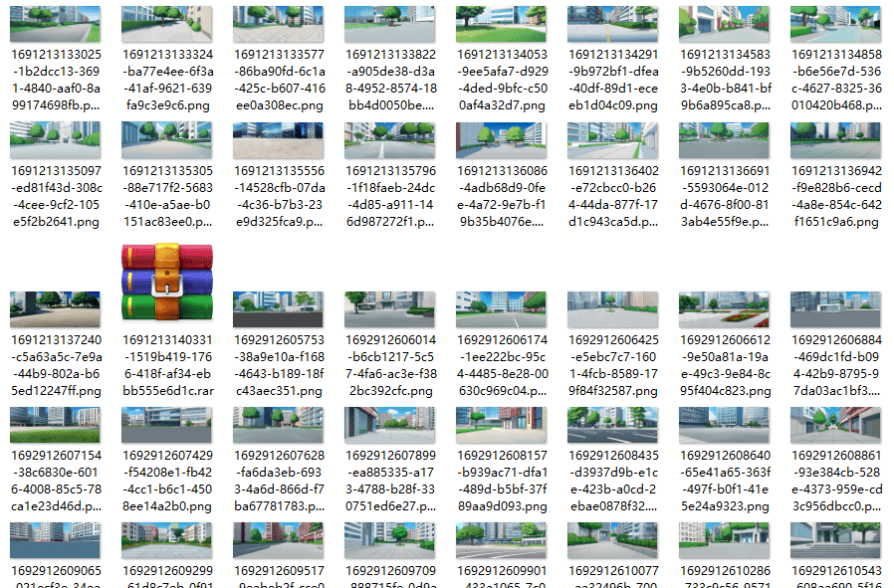The width and height of the screenshot is (894, 588).
Task: Select thumbnail of image 1691213137240
Action: (x=56, y=309)
